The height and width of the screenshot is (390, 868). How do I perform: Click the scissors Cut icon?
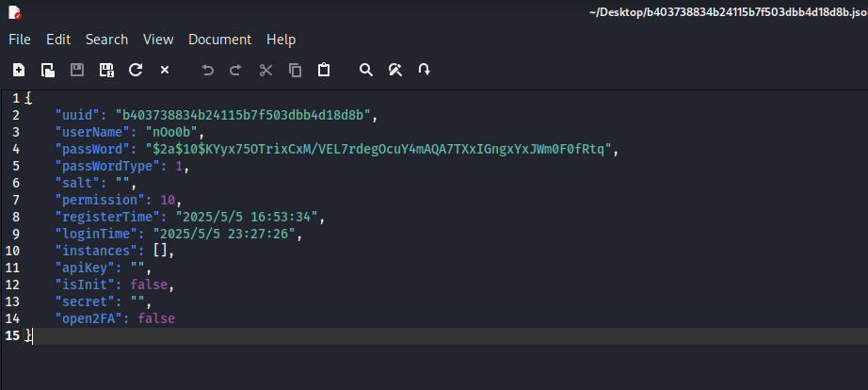coord(265,70)
